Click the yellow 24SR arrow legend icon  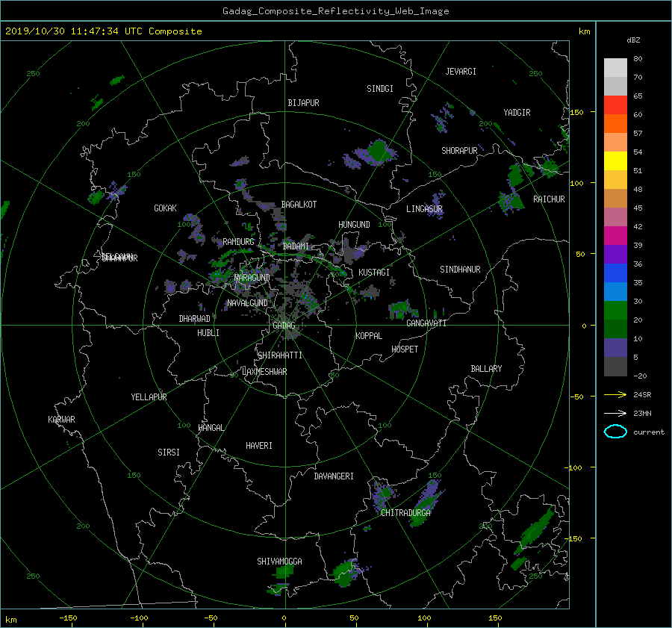click(615, 394)
